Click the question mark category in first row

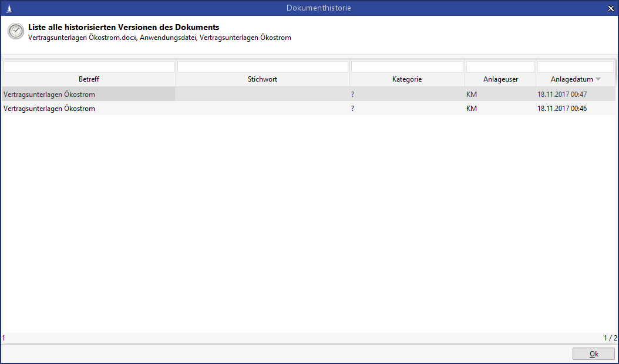point(352,95)
